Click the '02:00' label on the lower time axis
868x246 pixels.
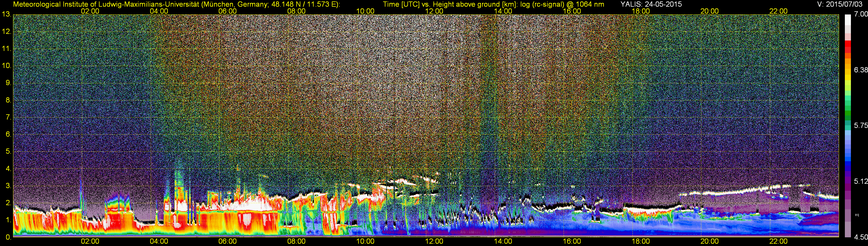click(x=90, y=241)
